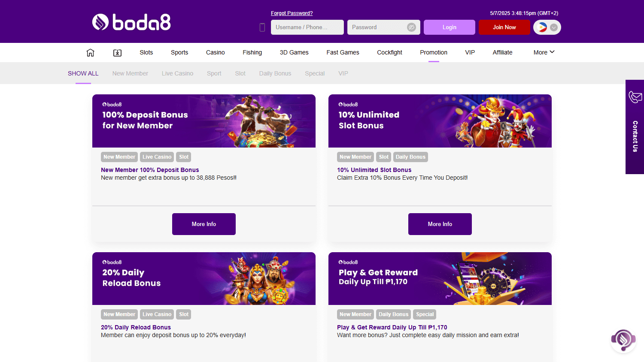Open the Fishing menu

[252, 52]
